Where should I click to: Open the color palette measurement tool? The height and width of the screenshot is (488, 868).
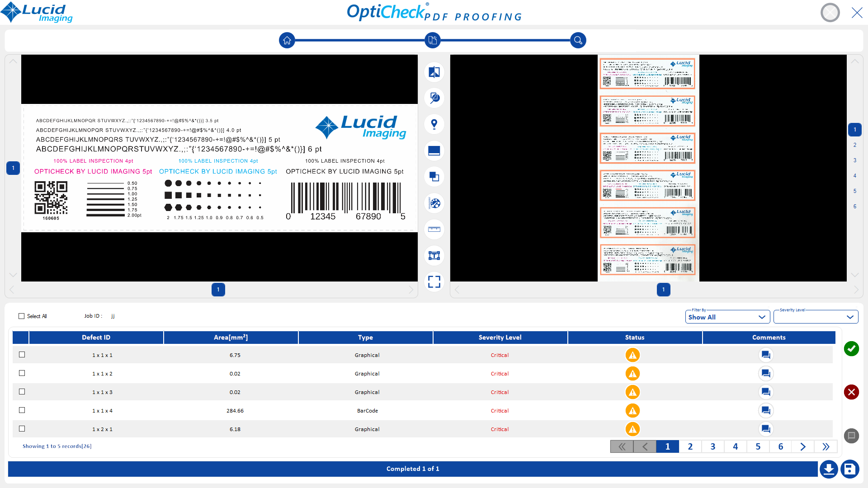tap(434, 203)
